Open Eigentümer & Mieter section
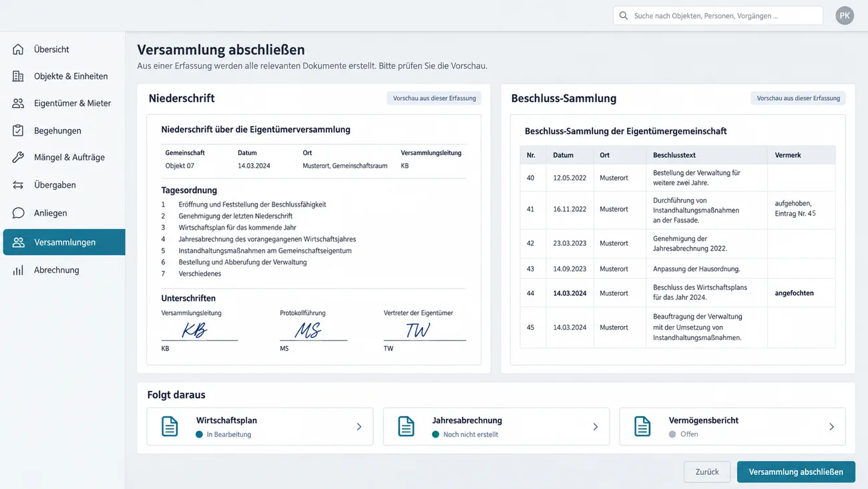Screen dimensions: 868x489 (63, 104)
